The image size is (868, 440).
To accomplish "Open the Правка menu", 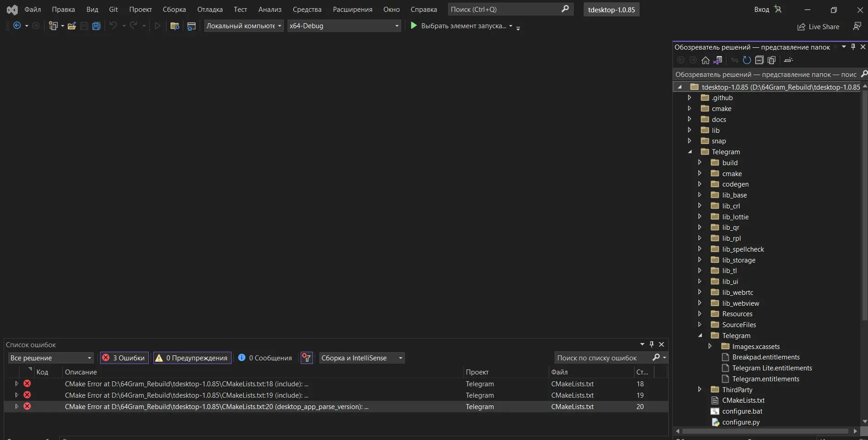I will 63,9.
